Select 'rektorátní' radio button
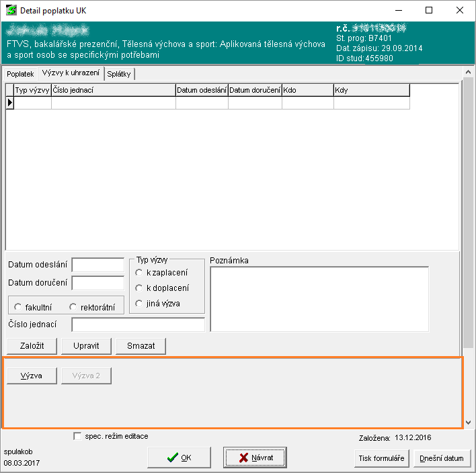 click(x=73, y=307)
